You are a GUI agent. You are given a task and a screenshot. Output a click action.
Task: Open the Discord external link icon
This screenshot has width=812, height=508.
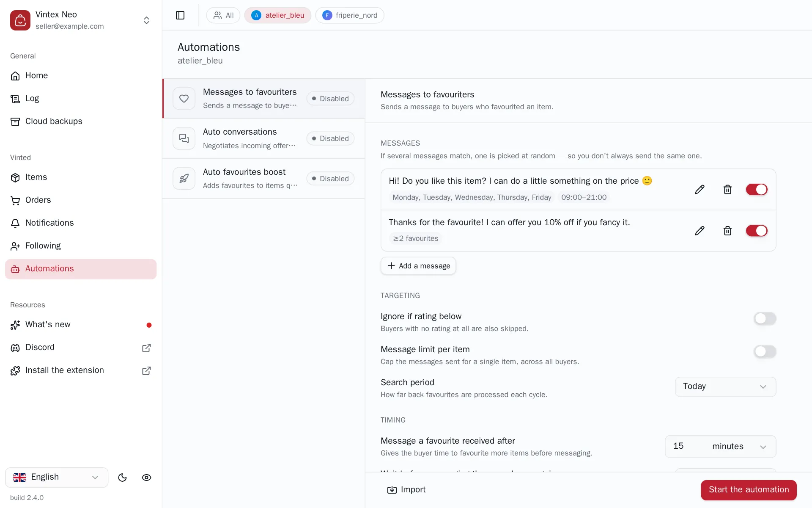[x=146, y=348]
